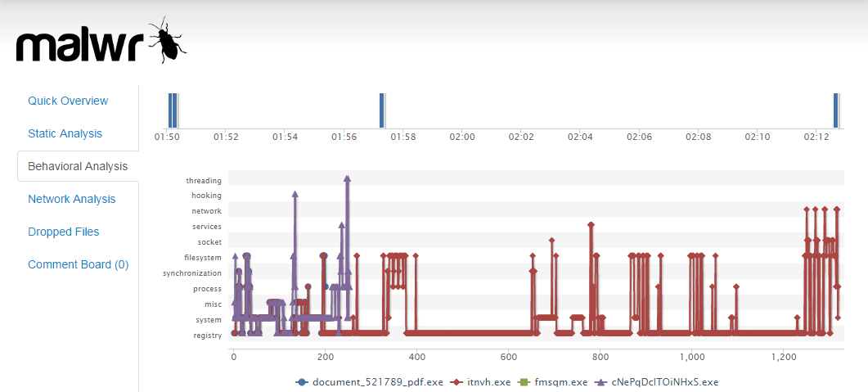Click the 'network' axis label

coord(206,211)
